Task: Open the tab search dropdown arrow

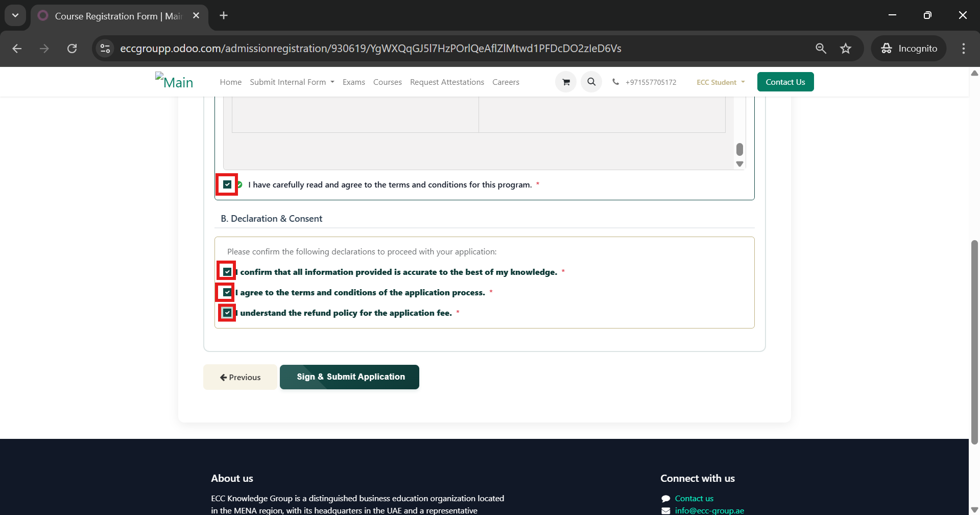Action: click(15, 15)
